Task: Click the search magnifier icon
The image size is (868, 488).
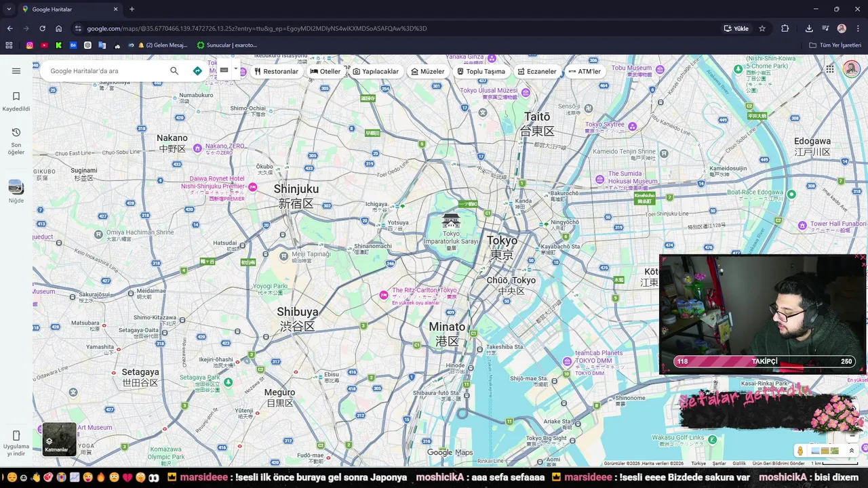Action: point(174,71)
